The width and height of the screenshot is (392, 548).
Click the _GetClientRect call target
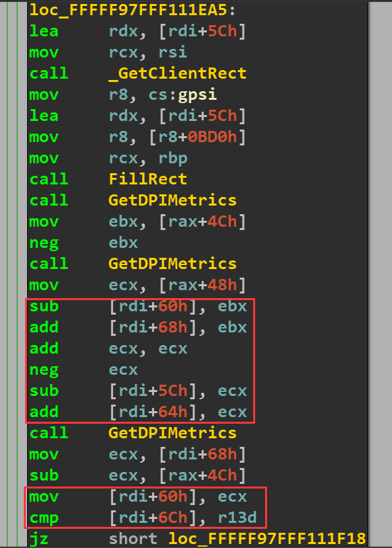point(177,73)
